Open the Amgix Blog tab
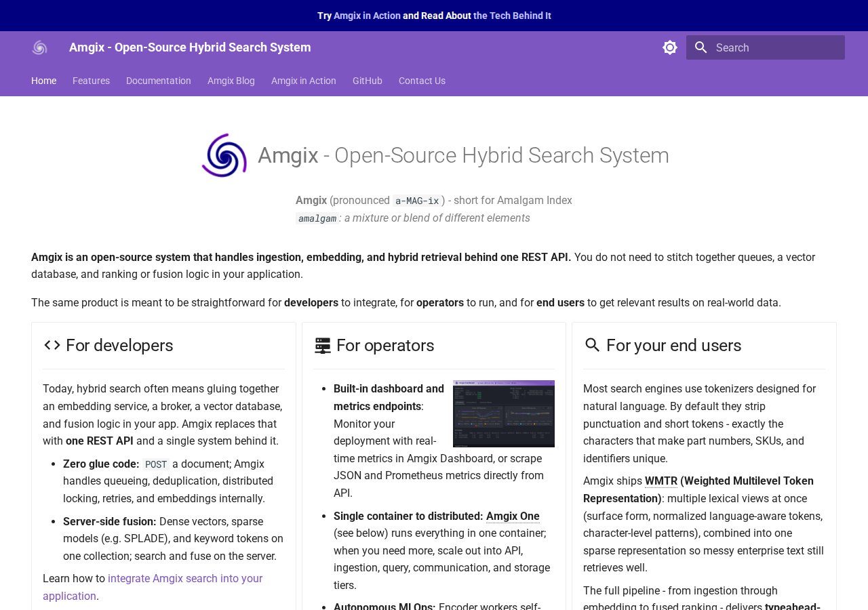Viewport: 868px width, 610px height. pyautogui.click(x=231, y=81)
